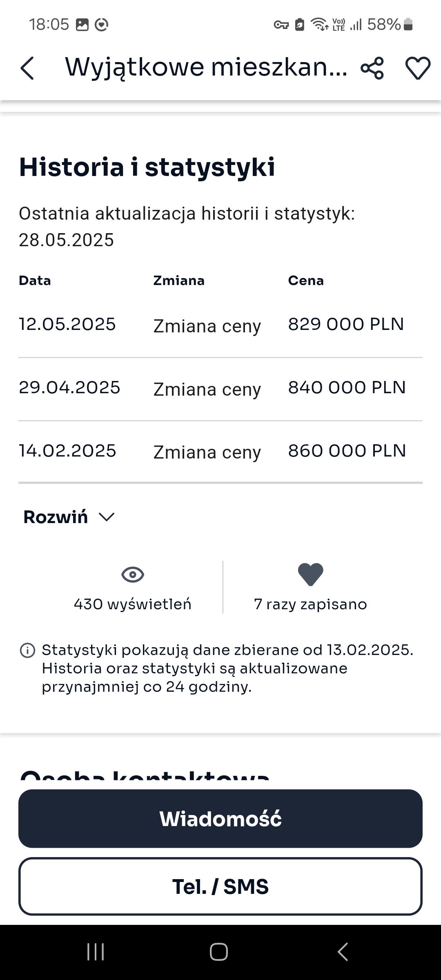
Task: Select the 14.02.2025 price change row
Action: (x=220, y=452)
